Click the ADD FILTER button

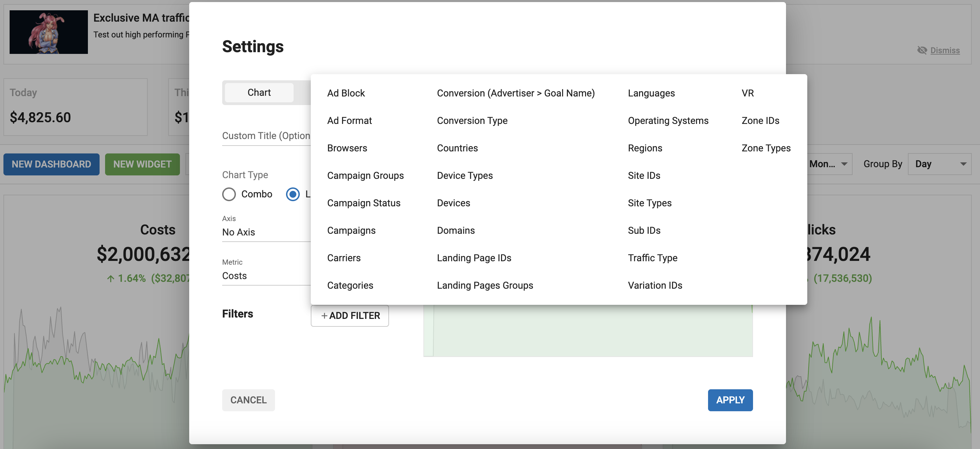(x=350, y=315)
